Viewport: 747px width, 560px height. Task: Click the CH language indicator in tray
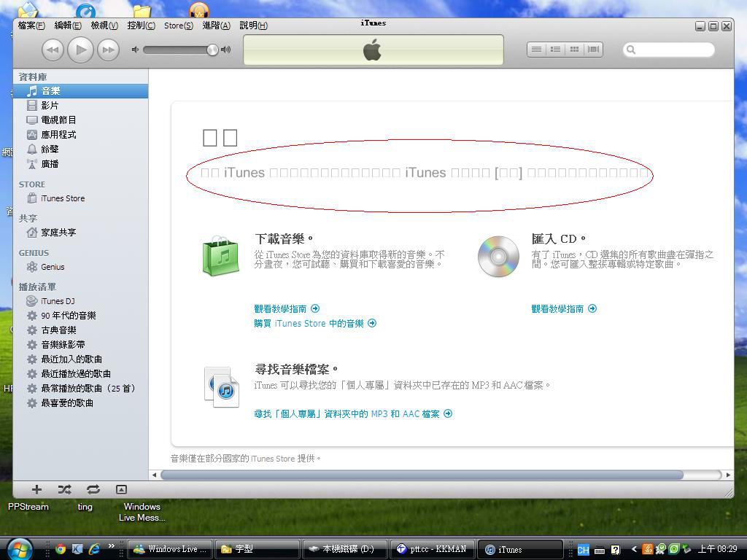(x=583, y=550)
